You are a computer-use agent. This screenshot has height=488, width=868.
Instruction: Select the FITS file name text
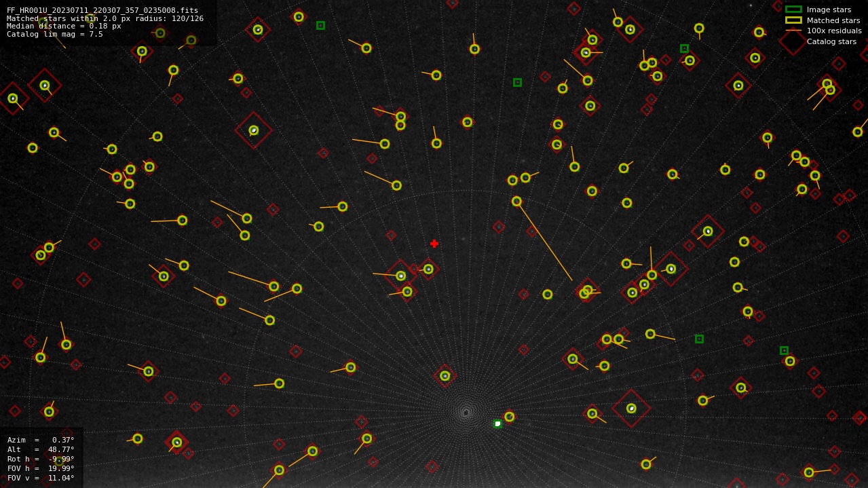coord(102,10)
